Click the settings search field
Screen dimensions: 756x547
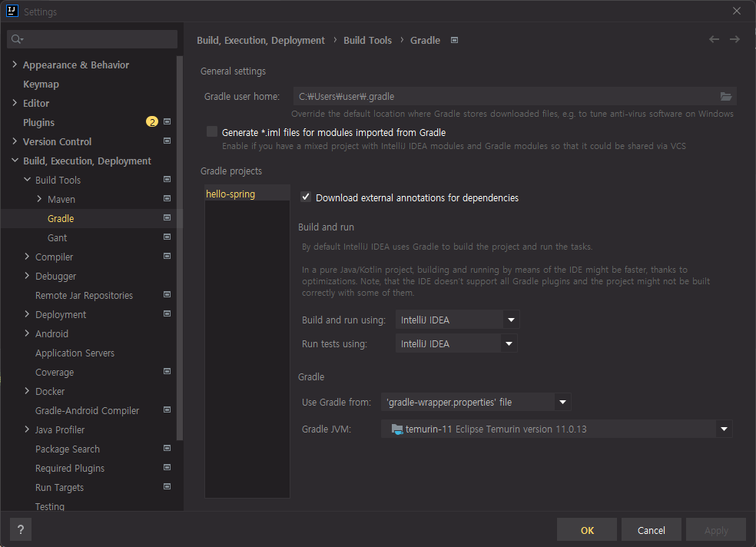click(x=92, y=39)
